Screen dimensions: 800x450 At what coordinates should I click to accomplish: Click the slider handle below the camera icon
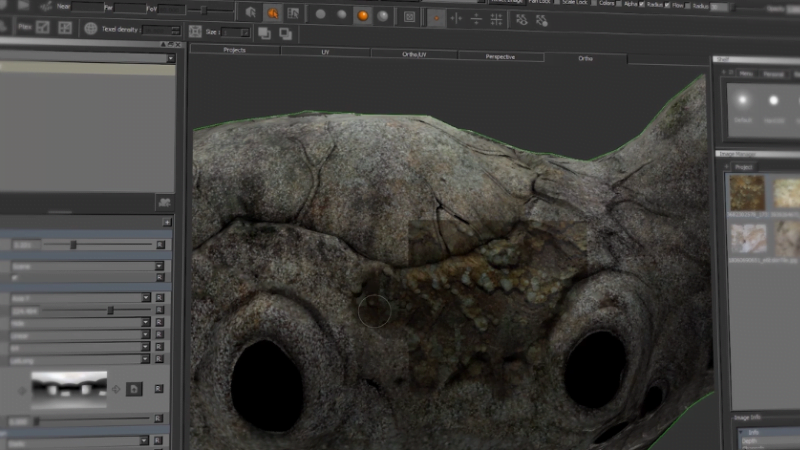tap(73, 244)
